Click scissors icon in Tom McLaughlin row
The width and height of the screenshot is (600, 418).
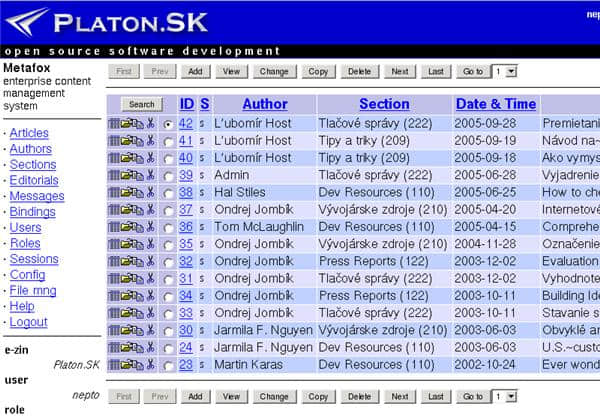coord(151,227)
